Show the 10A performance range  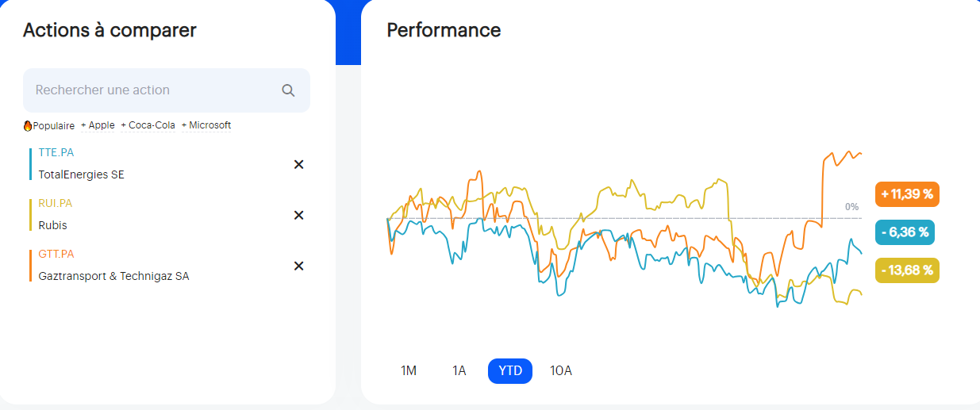pos(561,370)
